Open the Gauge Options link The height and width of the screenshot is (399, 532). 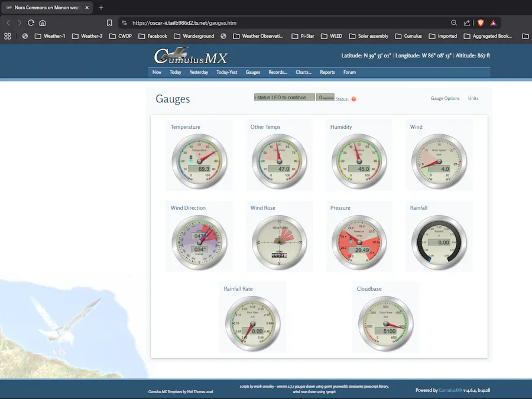click(445, 98)
